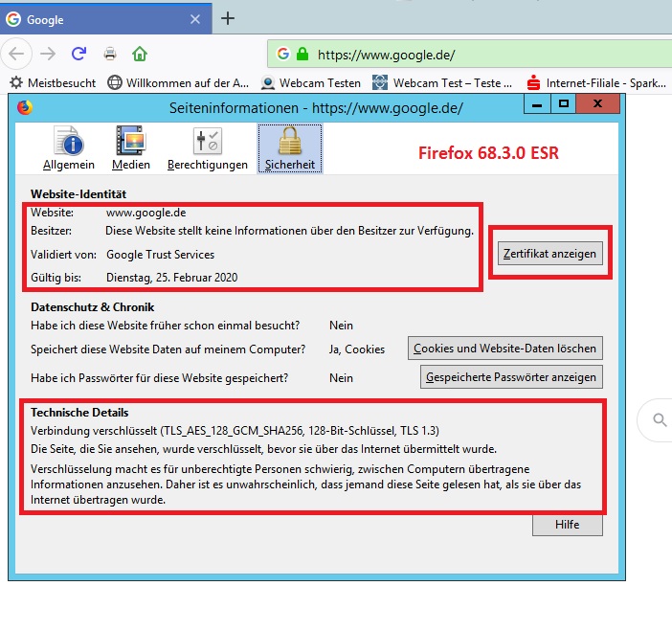Click the Google favicon in the address bar
Screen dimensions: 672x631
tap(282, 54)
